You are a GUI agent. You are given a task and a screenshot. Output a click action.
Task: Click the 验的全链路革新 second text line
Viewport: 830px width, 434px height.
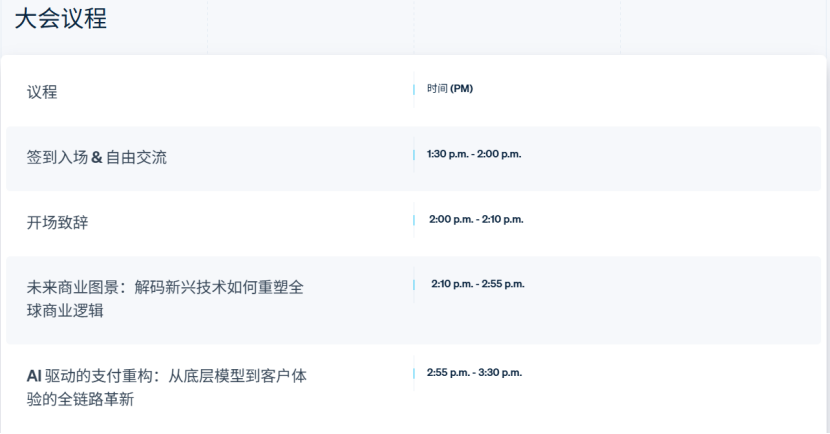tap(80, 400)
